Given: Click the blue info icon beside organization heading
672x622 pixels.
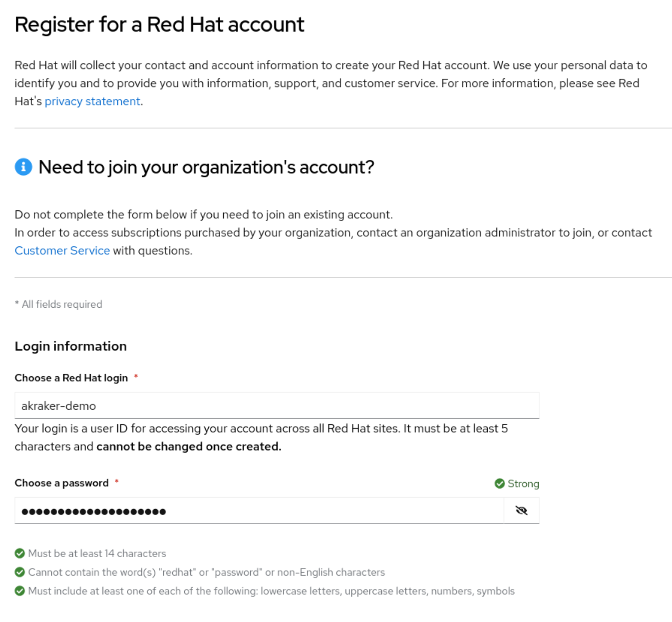Looking at the screenshot, I should [x=23, y=167].
